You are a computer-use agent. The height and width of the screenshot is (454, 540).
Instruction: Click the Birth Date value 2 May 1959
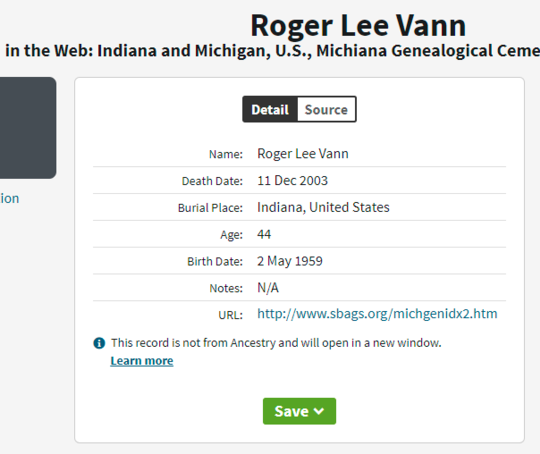[x=290, y=261]
